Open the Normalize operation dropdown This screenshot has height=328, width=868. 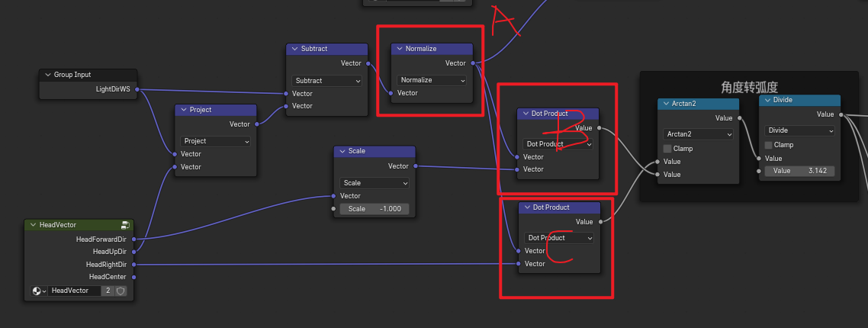click(x=432, y=80)
